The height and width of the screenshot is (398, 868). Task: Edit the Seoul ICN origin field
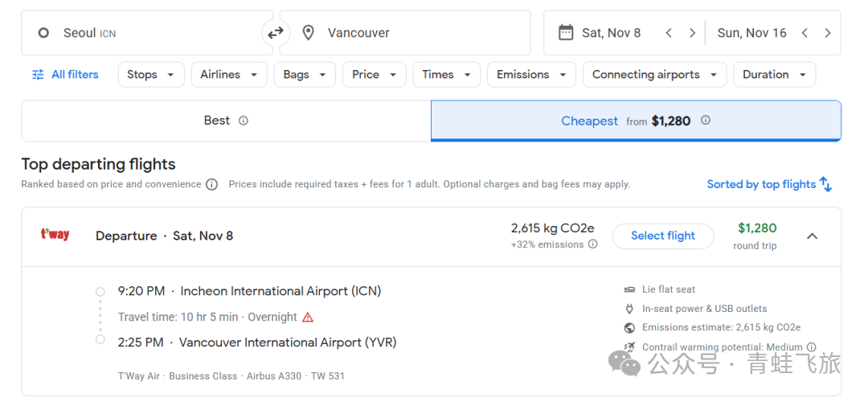(146, 33)
